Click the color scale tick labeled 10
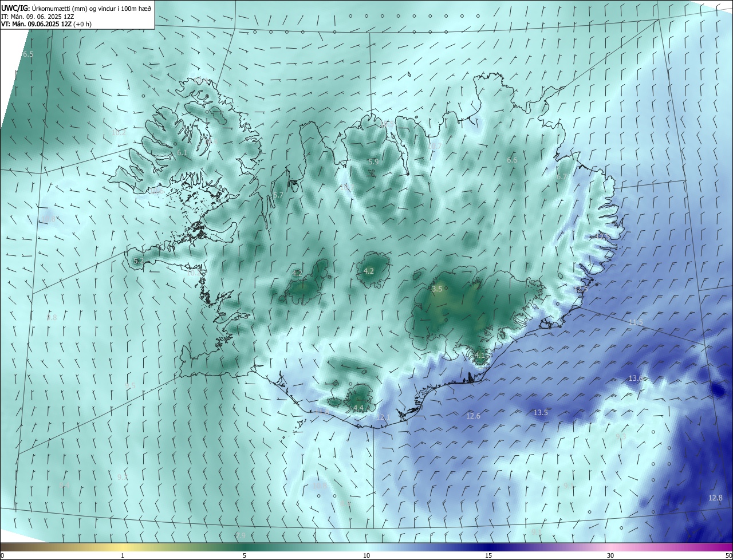 coord(366,555)
